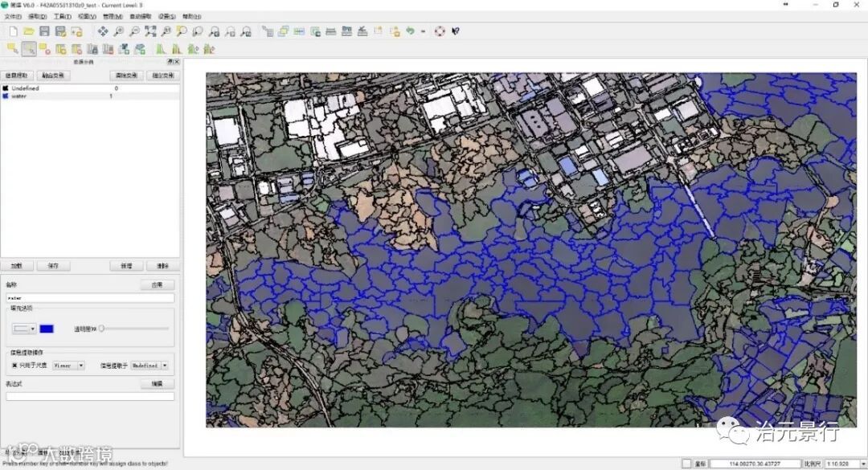Click the 新增 add class button
Viewport: 868px width, 470px height.
127,266
